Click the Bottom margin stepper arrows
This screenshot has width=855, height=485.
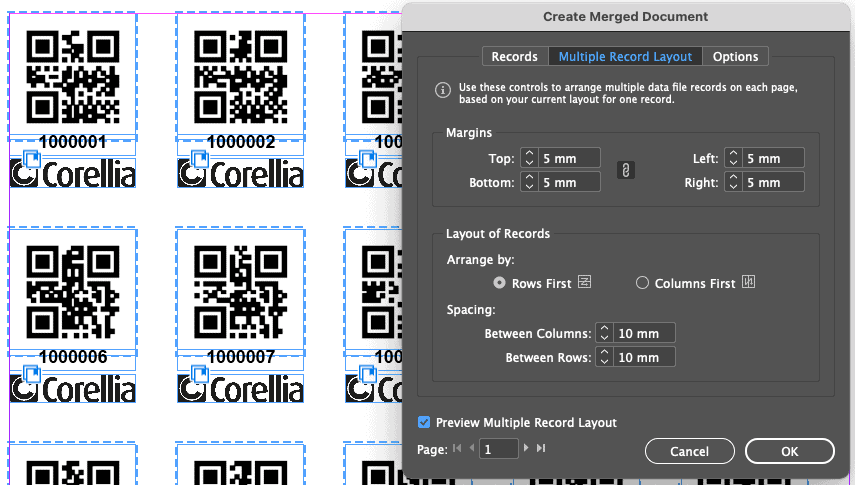(x=529, y=182)
